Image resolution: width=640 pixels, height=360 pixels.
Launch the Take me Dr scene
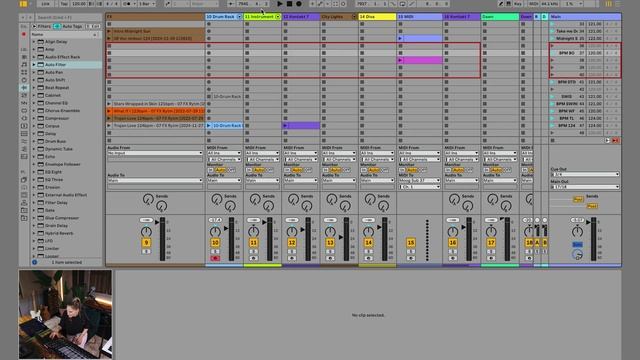pos(552,31)
